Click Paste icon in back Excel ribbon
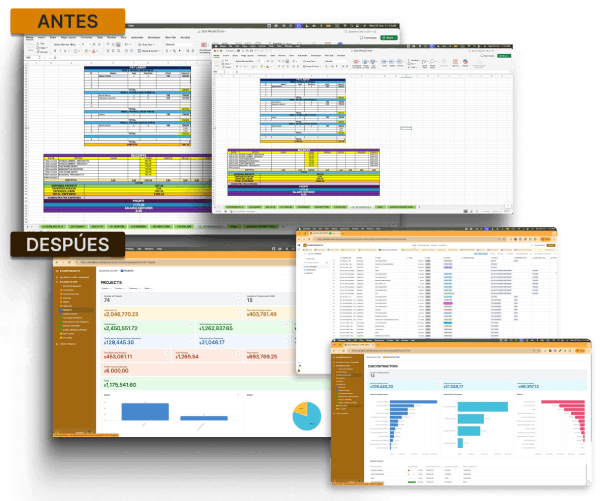Image resolution: width=600 pixels, height=501 pixels. coord(30,47)
